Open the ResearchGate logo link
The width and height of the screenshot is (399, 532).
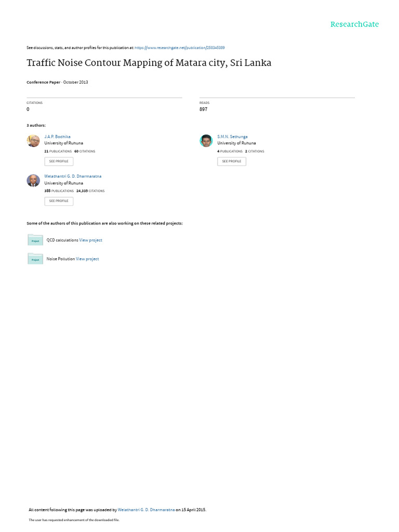pos(354,24)
